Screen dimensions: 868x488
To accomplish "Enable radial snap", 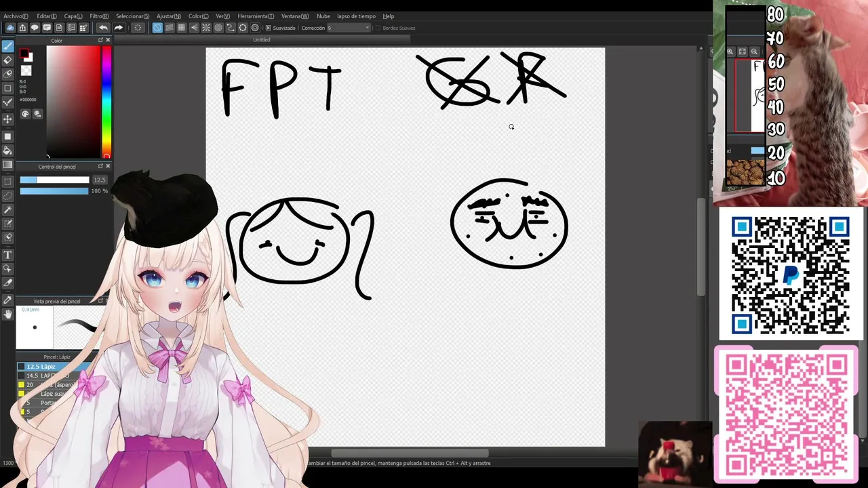I will [x=206, y=28].
